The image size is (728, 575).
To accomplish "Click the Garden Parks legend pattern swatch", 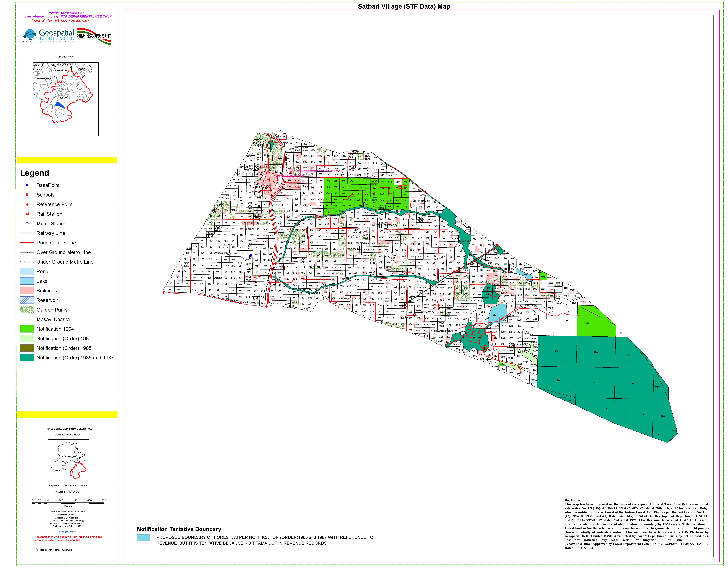I will point(27,310).
